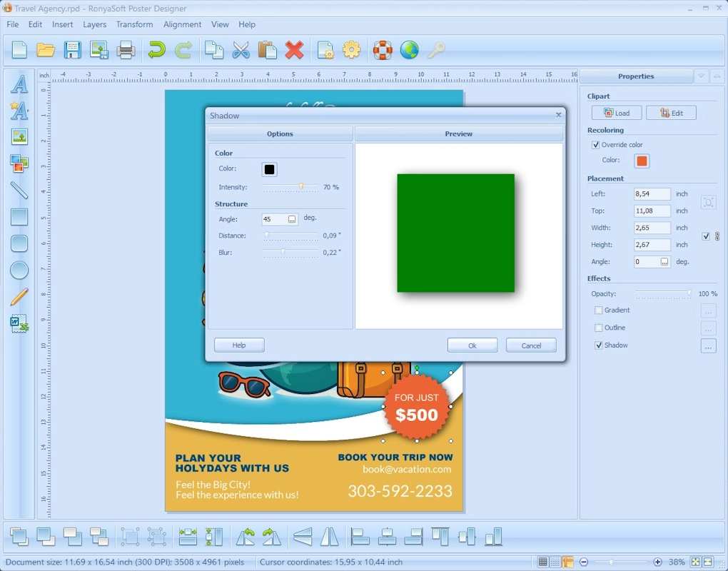
Task: Select the Ellipse shape tool
Action: pos(19,270)
